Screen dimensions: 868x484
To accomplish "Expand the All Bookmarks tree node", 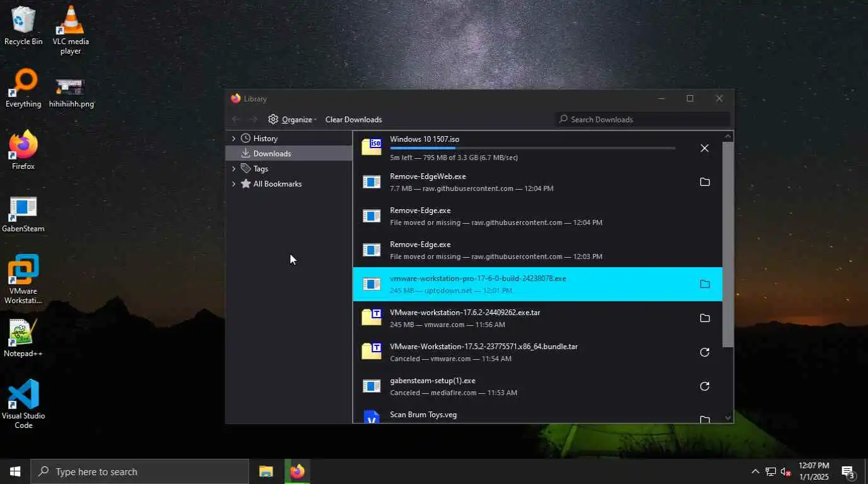I will (233, 183).
